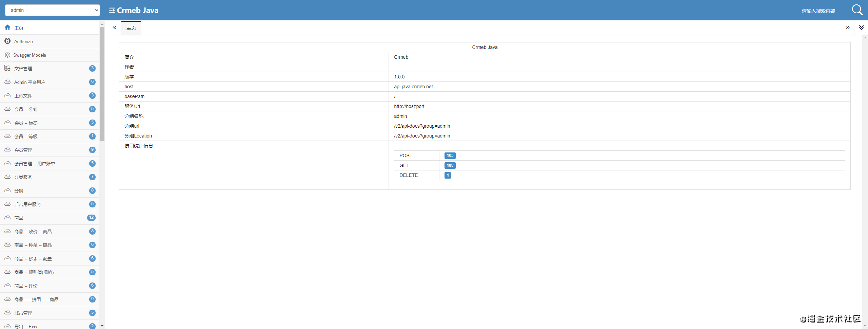
Task: Click the sidebar scrollbar thumb
Action: [x=102, y=83]
